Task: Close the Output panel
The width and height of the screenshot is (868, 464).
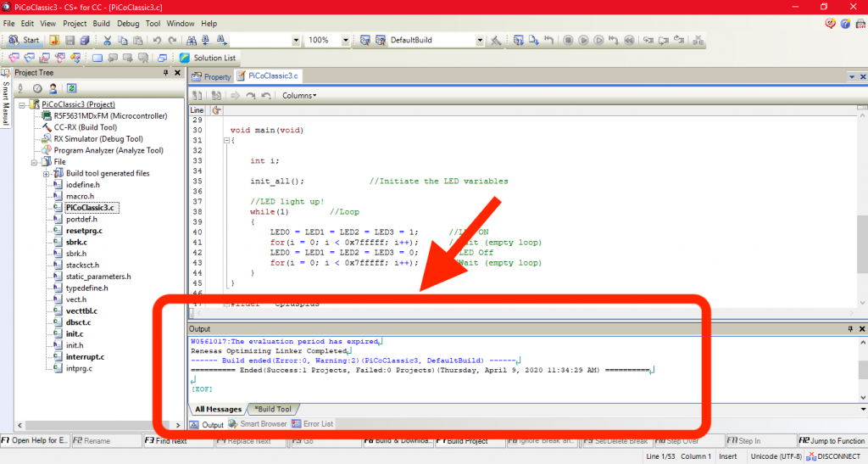Action: [x=862, y=329]
